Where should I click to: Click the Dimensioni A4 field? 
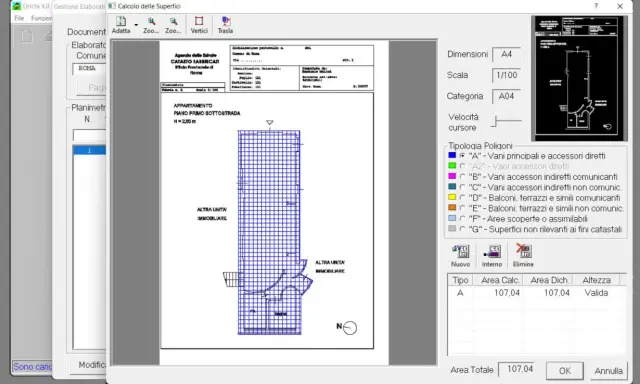pyautogui.click(x=507, y=54)
